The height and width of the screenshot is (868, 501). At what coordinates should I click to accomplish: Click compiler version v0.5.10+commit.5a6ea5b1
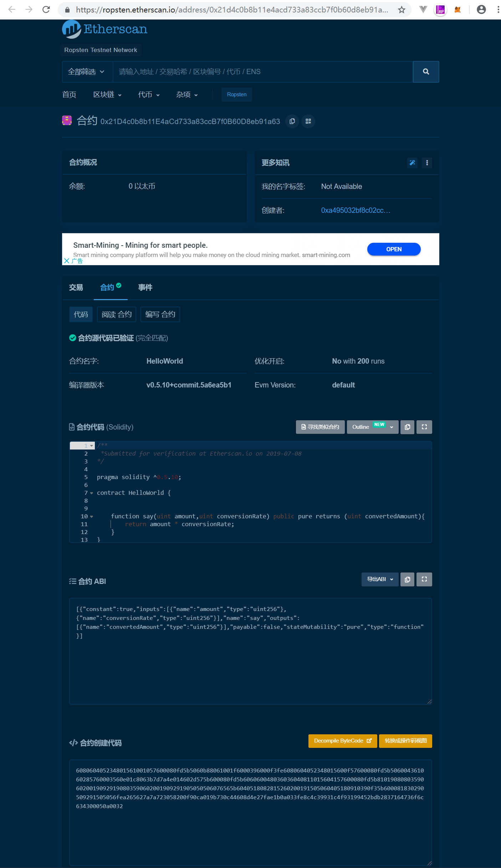[x=189, y=385]
